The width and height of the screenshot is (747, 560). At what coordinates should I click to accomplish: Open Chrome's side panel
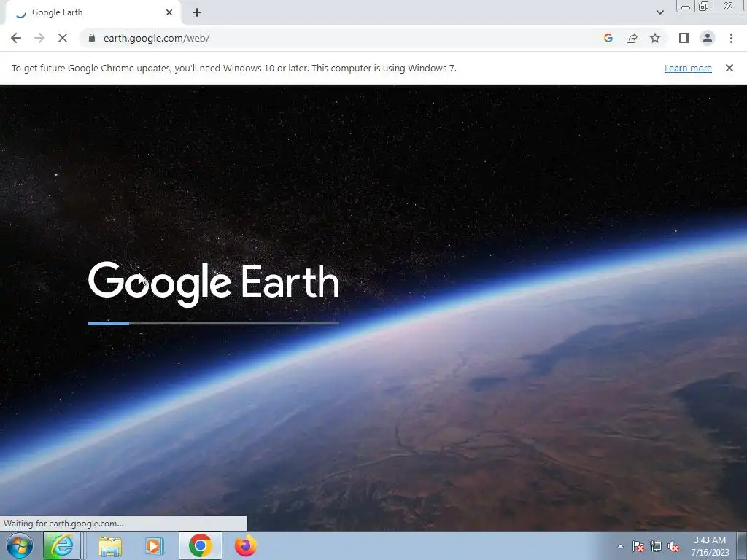684,38
